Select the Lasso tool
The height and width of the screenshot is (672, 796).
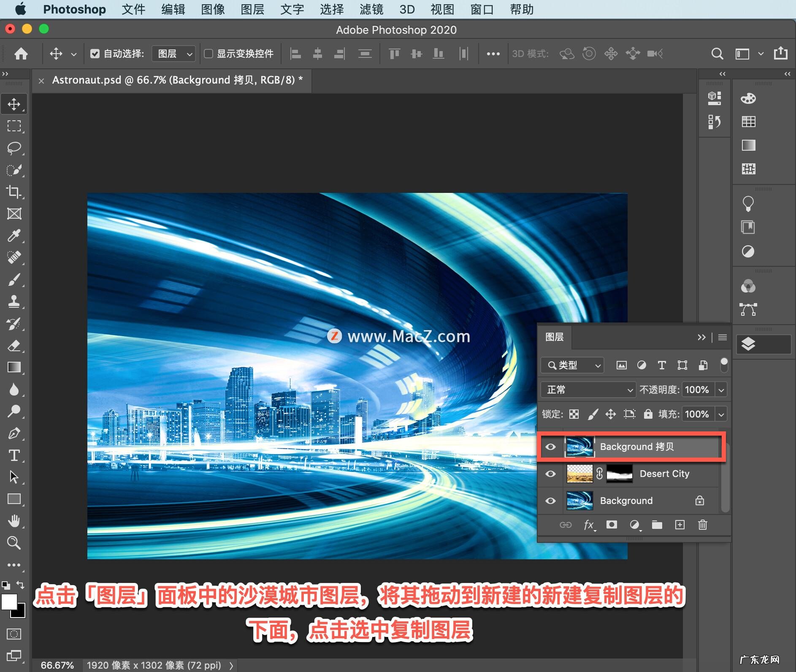coord(14,148)
